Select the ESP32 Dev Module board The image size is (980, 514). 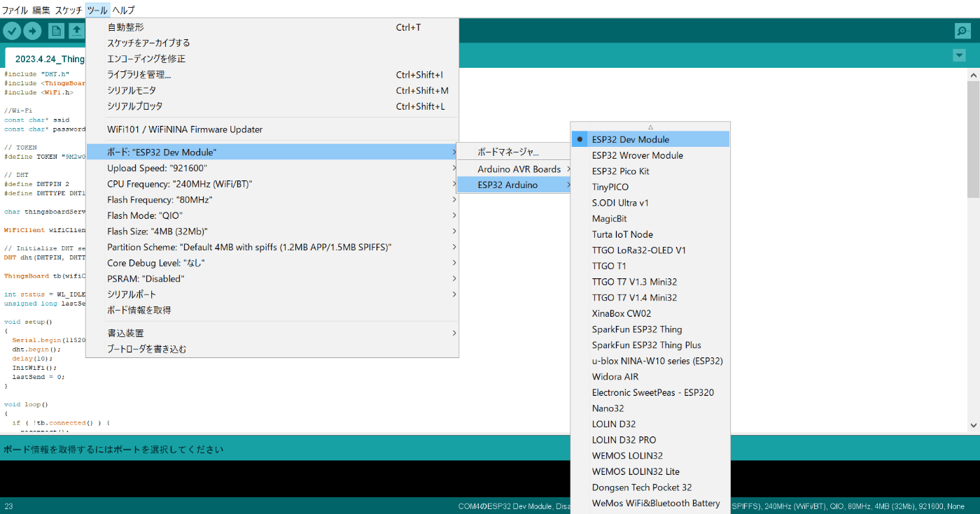(651, 139)
